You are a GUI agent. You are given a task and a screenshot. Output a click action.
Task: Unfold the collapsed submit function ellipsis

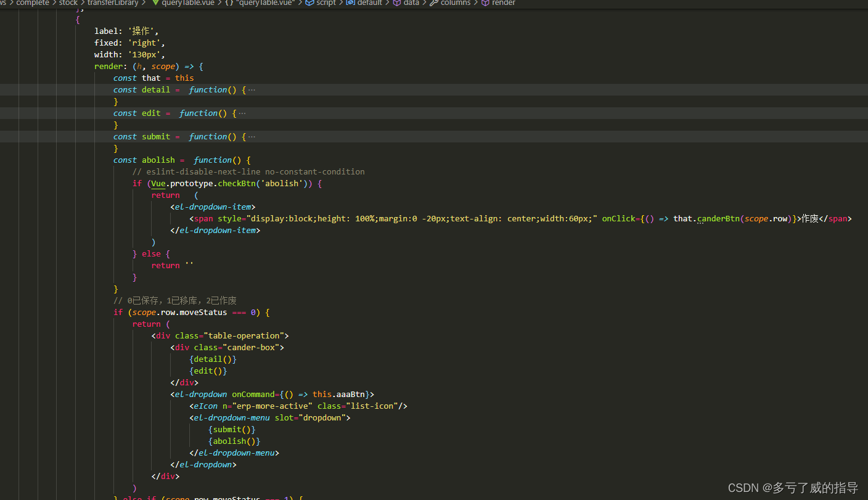(x=251, y=137)
